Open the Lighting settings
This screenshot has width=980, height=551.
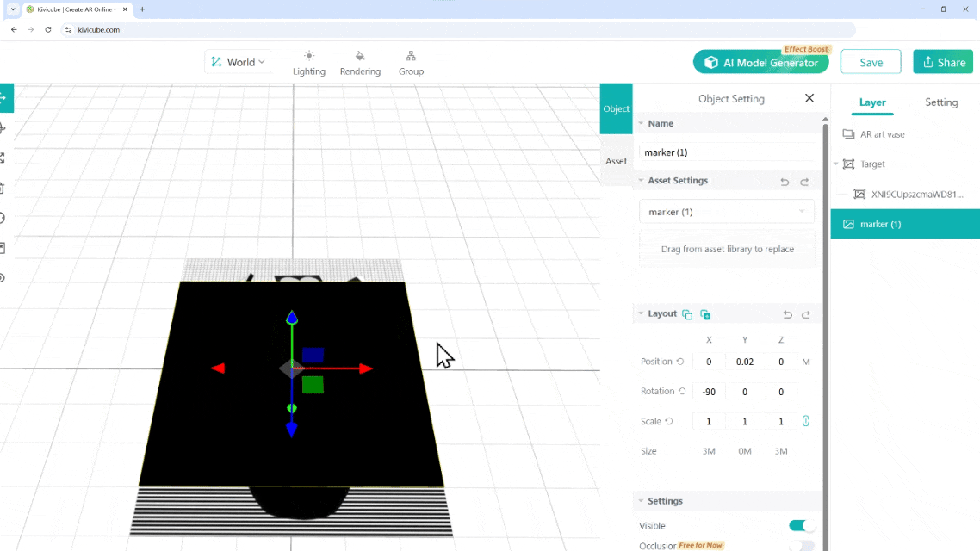point(309,63)
